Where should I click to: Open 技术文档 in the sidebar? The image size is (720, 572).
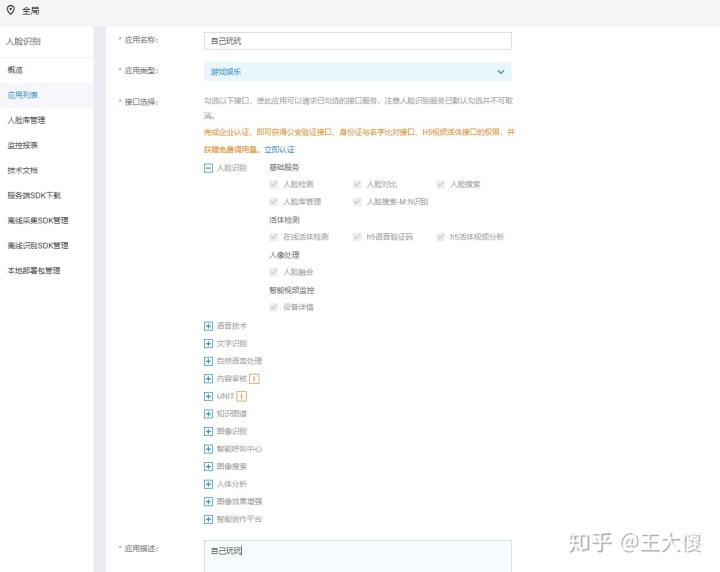(x=46, y=170)
